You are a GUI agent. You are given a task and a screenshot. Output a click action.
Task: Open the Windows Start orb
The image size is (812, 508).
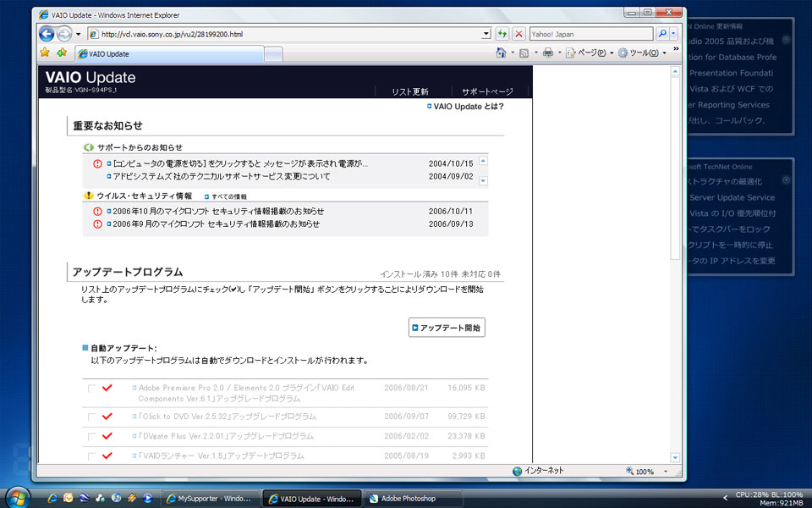[x=18, y=498]
